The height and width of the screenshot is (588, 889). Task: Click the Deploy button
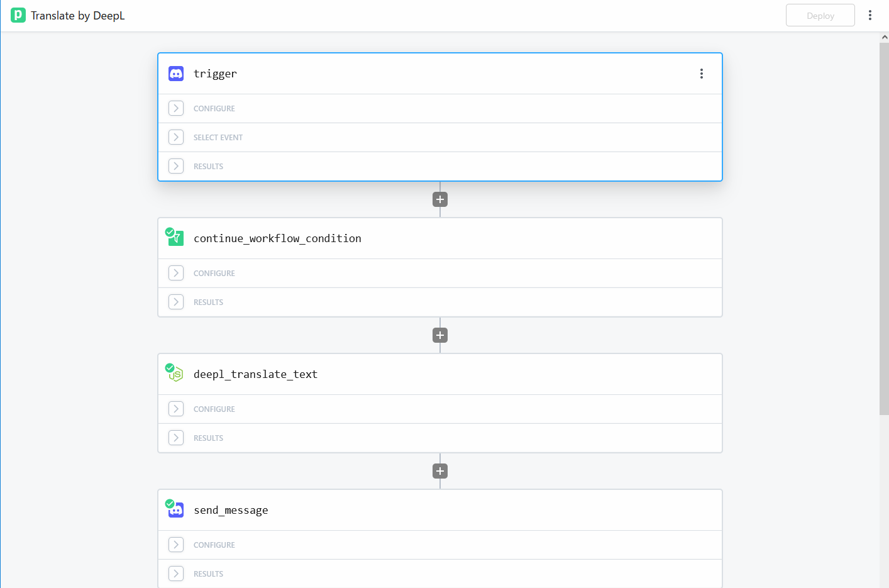coord(820,15)
